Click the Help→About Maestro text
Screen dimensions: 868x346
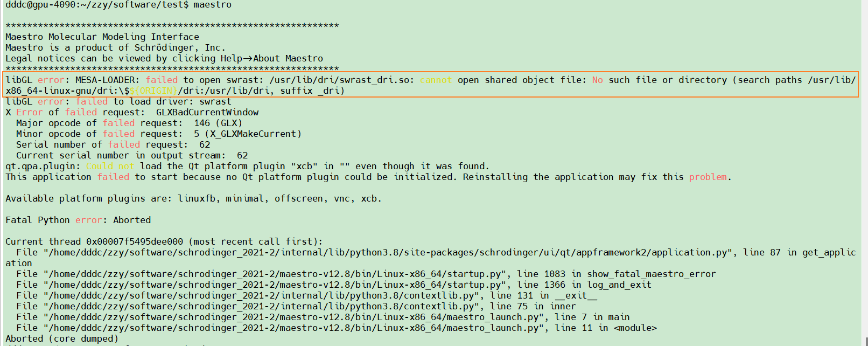[272, 58]
